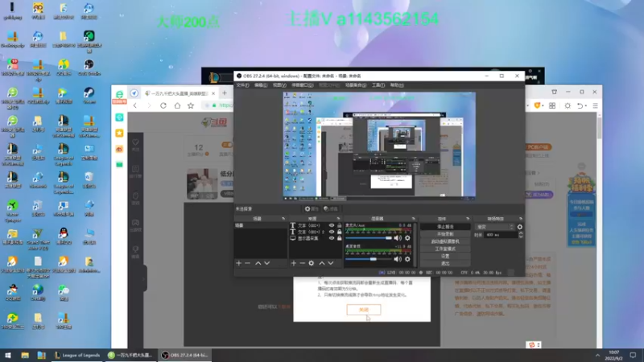The width and height of the screenshot is (644, 362).
Task: Move the source up in the 来源 panel
Action: coord(322,263)
